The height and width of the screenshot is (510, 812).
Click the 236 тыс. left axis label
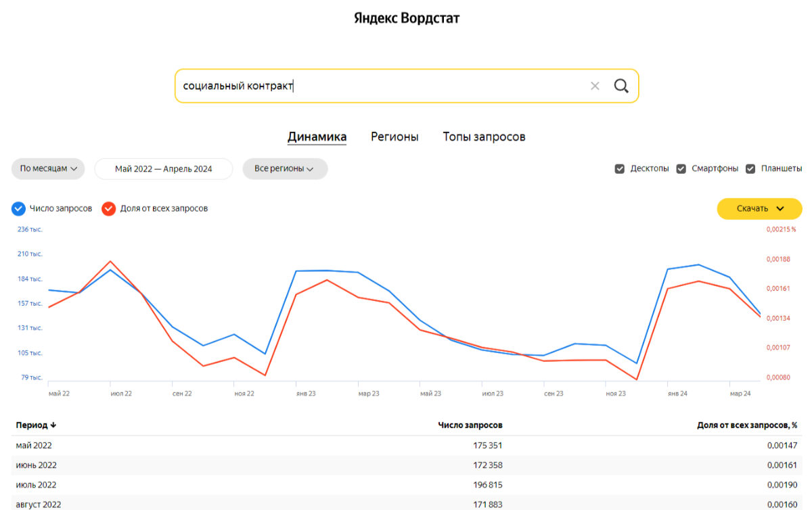(x=30, y=229)
